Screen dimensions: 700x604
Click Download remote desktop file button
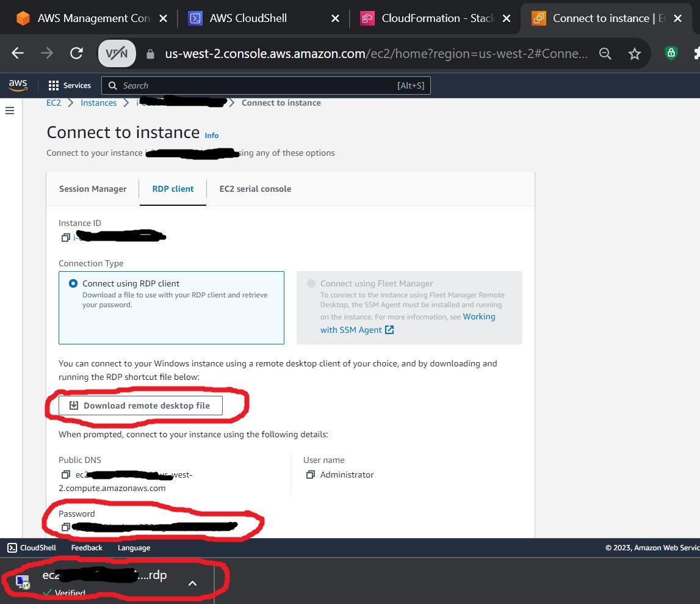[x=140, y=406]
